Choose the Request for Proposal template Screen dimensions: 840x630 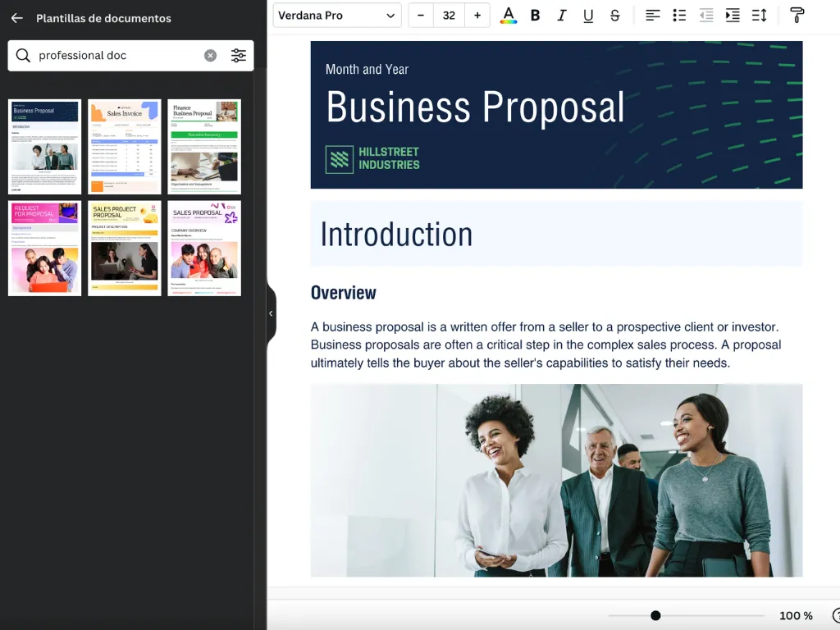point(44,249)
